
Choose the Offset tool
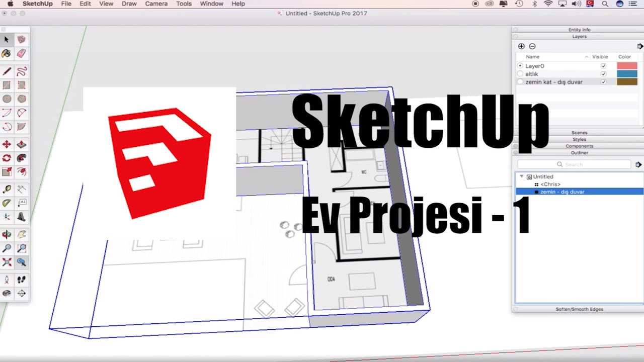pyautogui.click(x=21, y=171)
